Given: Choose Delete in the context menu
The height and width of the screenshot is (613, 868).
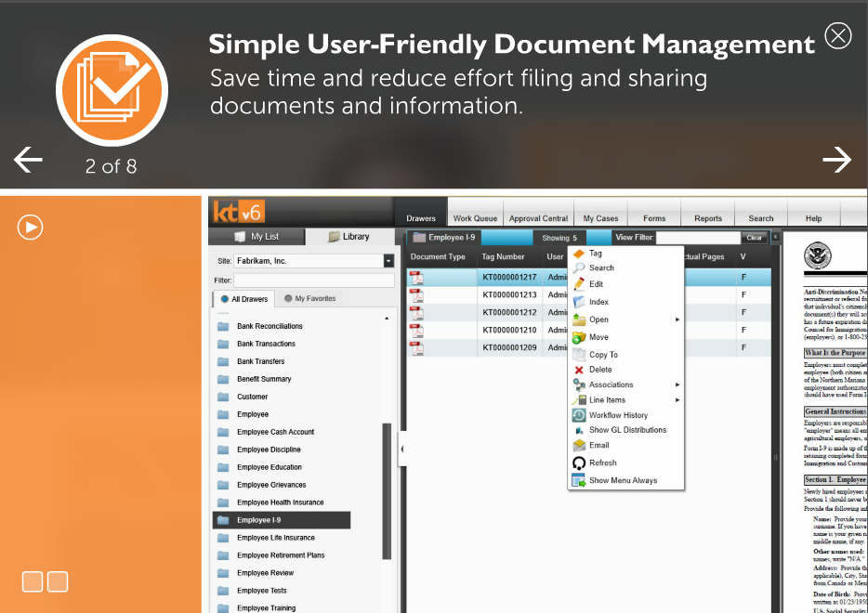Looking at the screenshot, I should click(625, 370).
